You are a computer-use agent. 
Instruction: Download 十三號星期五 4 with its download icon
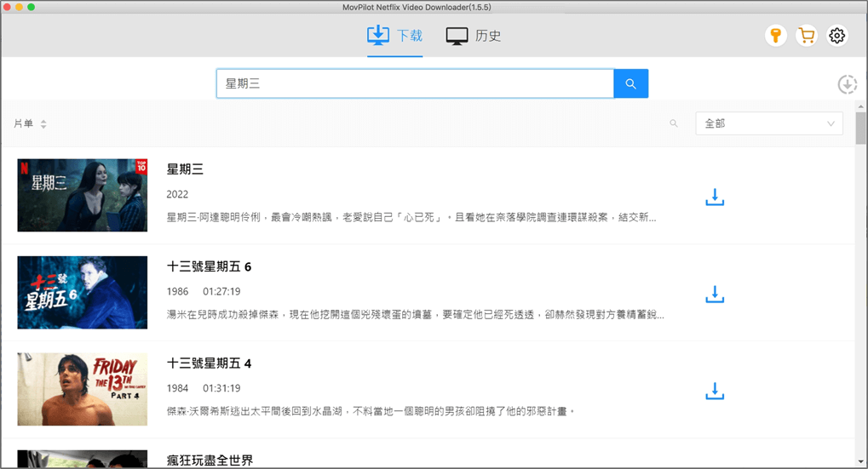[x=715, y=391]
